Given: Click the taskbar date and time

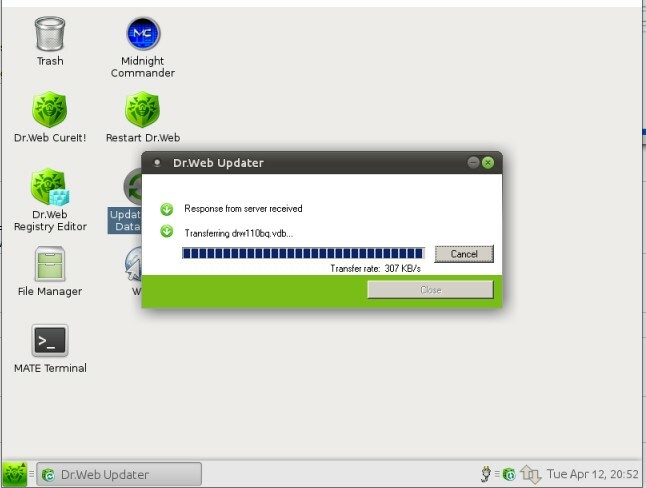Looking at the screenshot, I should coord(593,474).
